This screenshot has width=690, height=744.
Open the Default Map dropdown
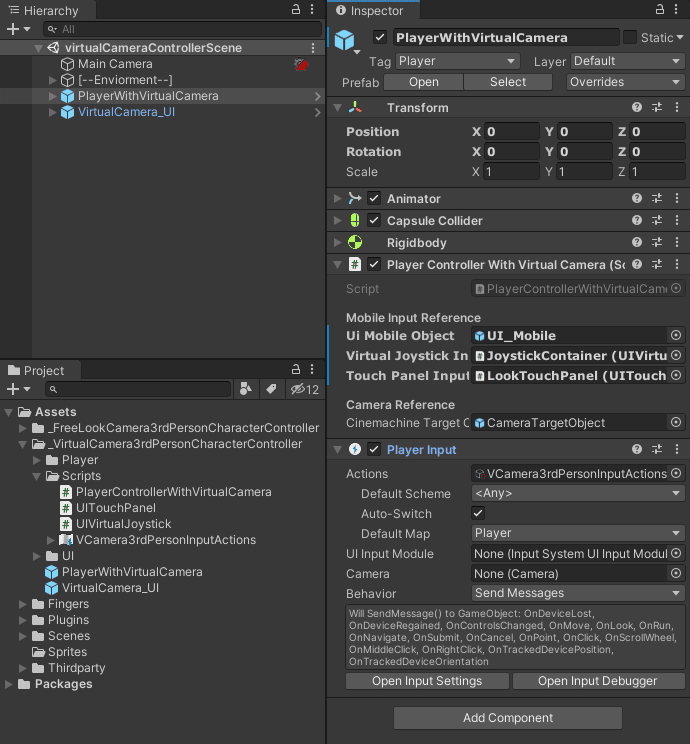(578, 533)
